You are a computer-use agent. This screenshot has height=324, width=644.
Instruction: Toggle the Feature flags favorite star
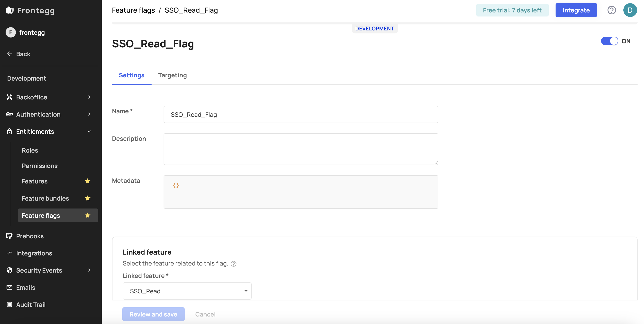pos(88,215)
